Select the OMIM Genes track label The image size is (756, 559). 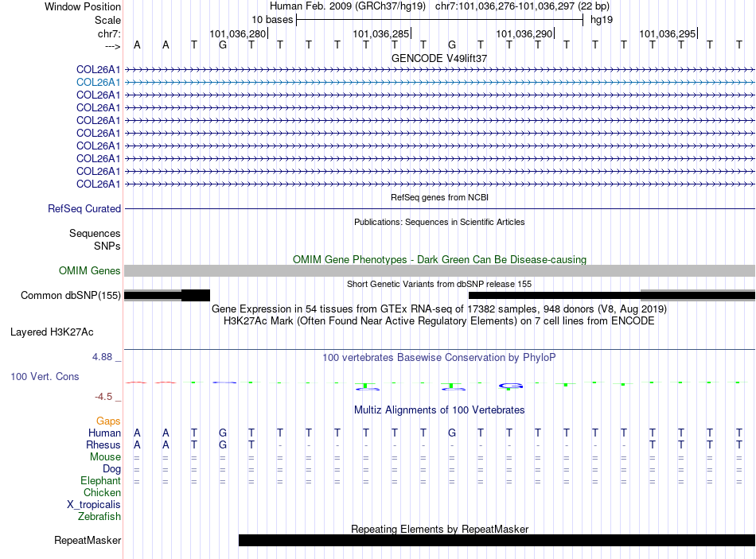89,271
